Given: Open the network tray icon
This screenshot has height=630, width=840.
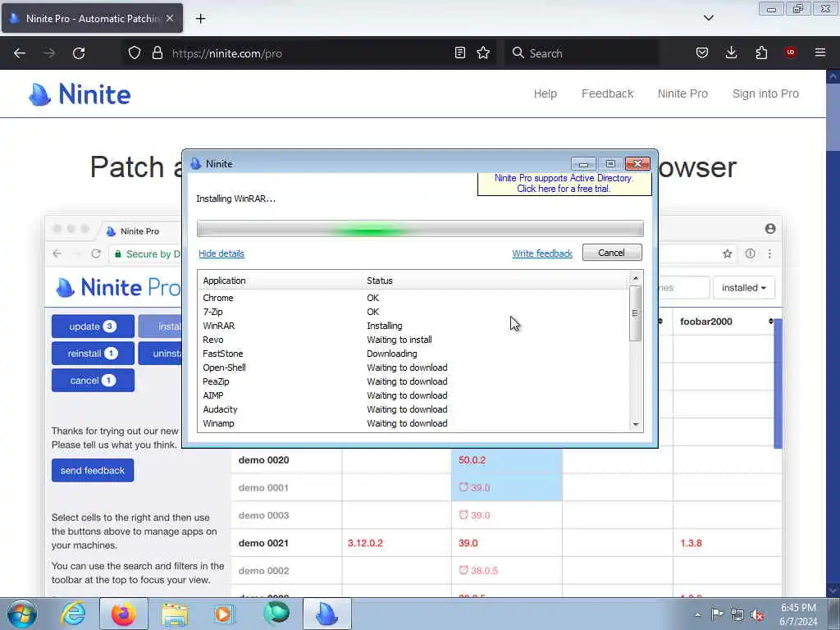Looking at the screenshot, I should coord(737,615).
